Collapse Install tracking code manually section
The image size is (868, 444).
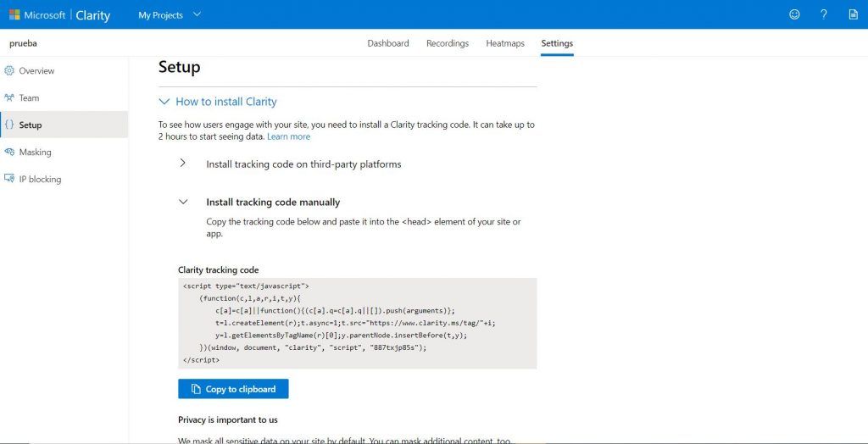tap(183, 202)
